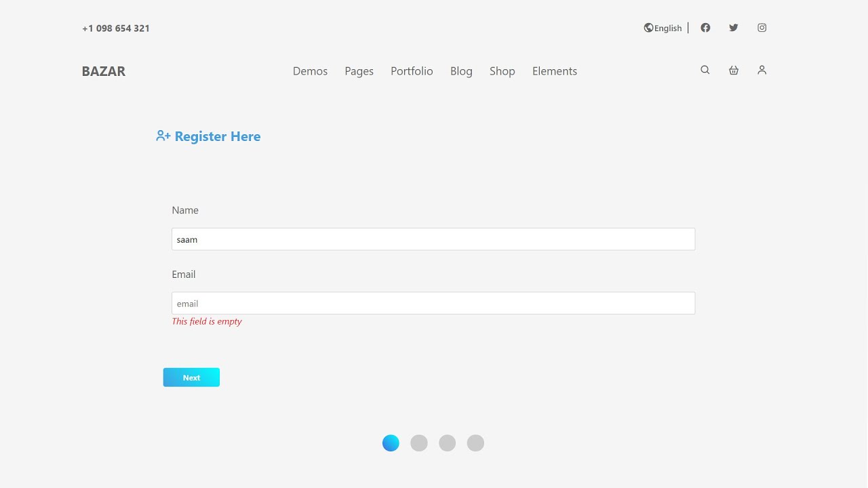The image size is (868, 488).
Task: Click the Name field label
Action: click(x=185, y=210)
